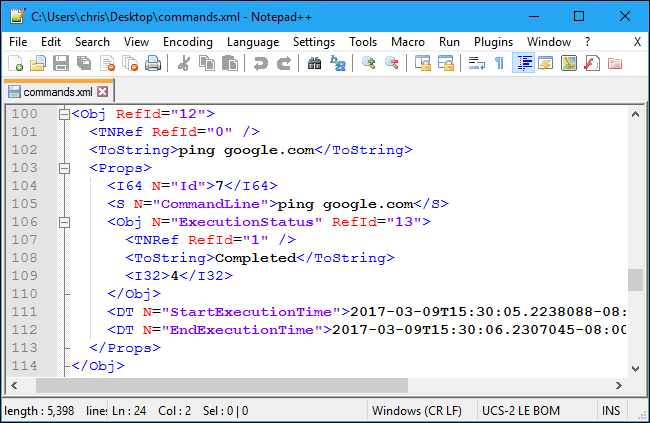650x423 pixels.
Task: Toggle the indent guide button
Action: [x=522, y=63]
